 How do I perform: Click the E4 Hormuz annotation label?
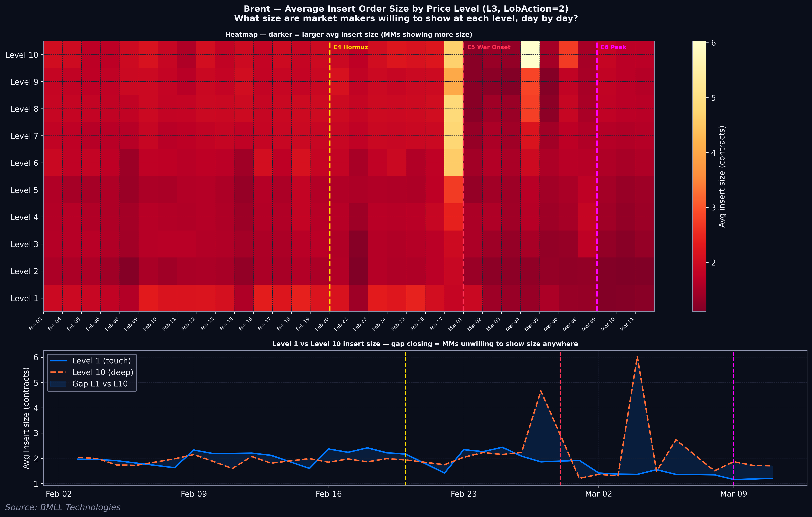pos(351,47)
